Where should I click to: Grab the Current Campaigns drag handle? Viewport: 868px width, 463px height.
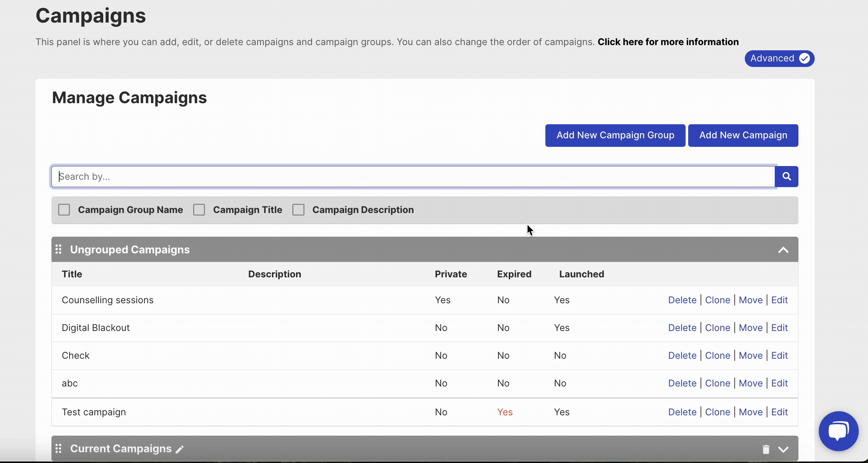coord(58,449)
